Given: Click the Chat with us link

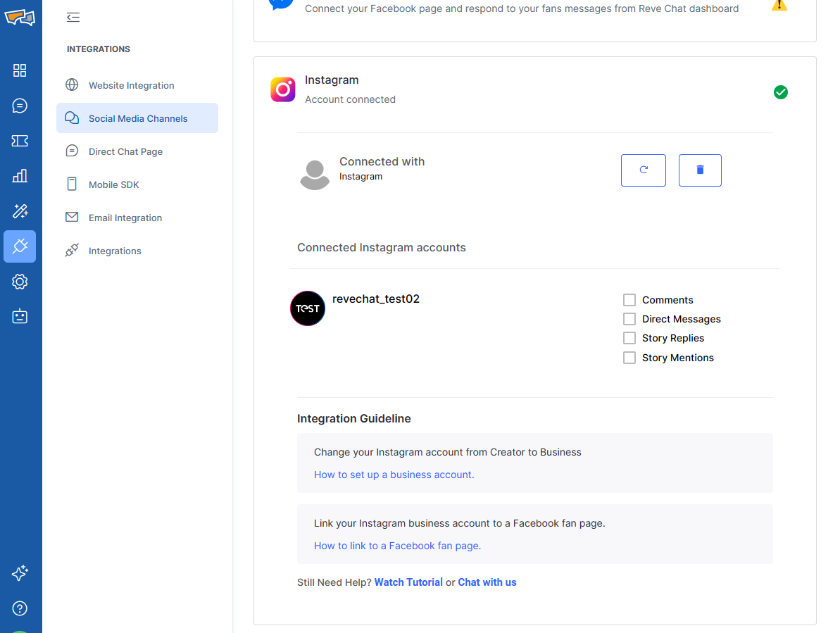Looking at the screenshot, I should tap(487, 582).
